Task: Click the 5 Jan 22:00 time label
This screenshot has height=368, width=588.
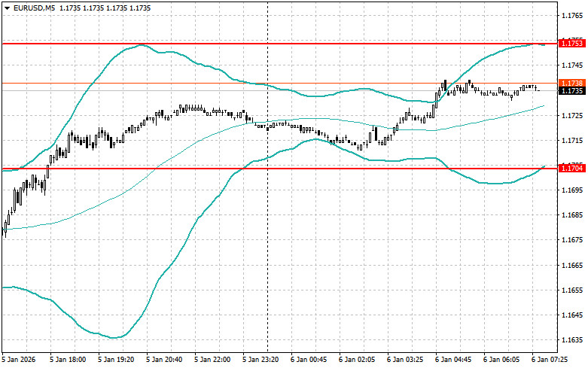Action: [x=212, y=360]
